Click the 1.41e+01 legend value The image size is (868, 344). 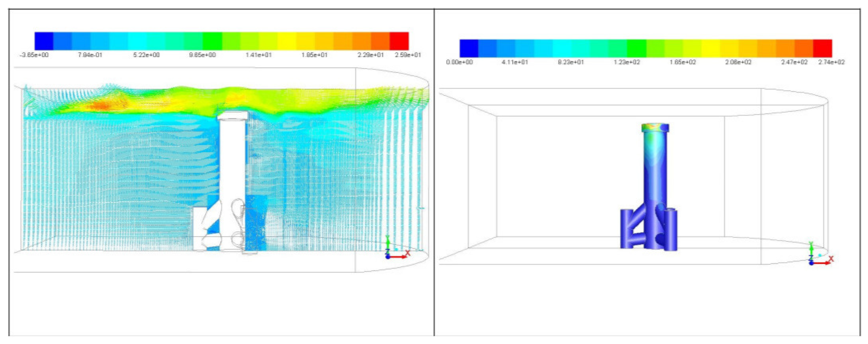(258, 55)
